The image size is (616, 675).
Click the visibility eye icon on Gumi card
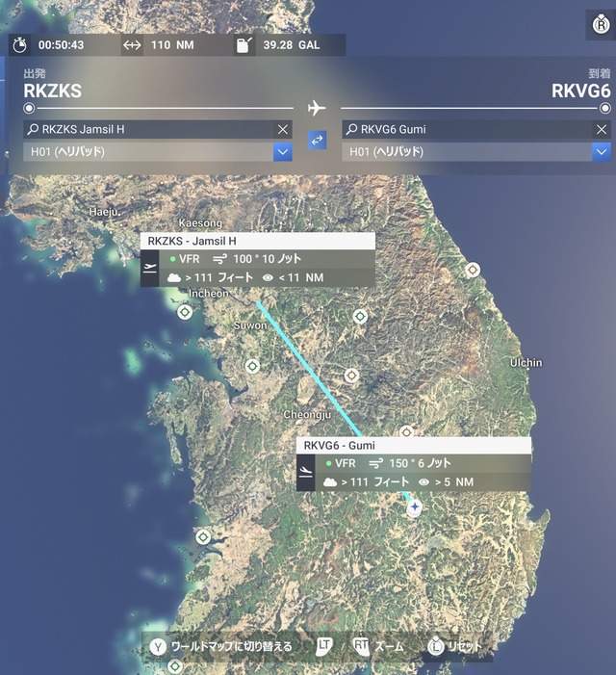point(423,482)
